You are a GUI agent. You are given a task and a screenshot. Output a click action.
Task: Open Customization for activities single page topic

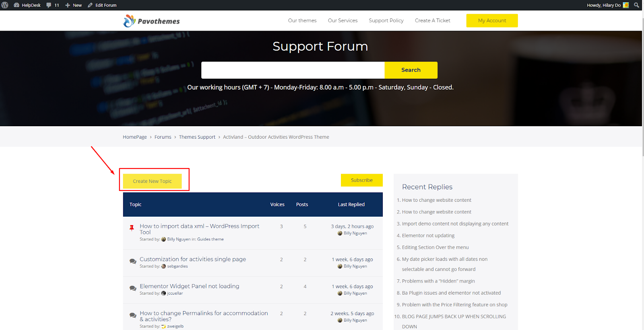point(193,259)
